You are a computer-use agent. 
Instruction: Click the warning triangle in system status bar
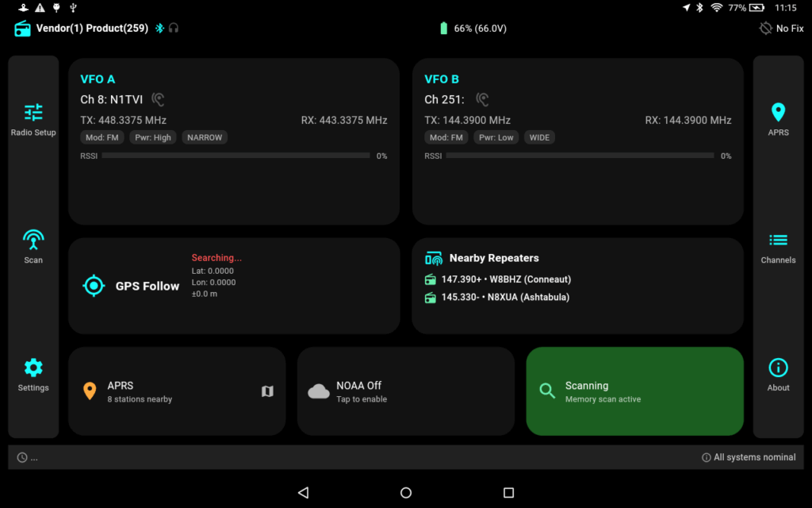40,7
